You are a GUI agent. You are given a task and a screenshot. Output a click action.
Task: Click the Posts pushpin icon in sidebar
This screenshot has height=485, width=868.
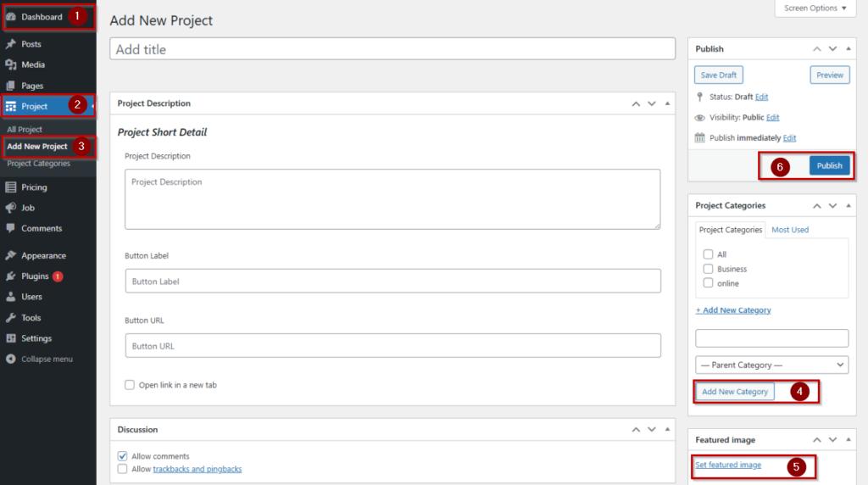click(x=10, y=44)
